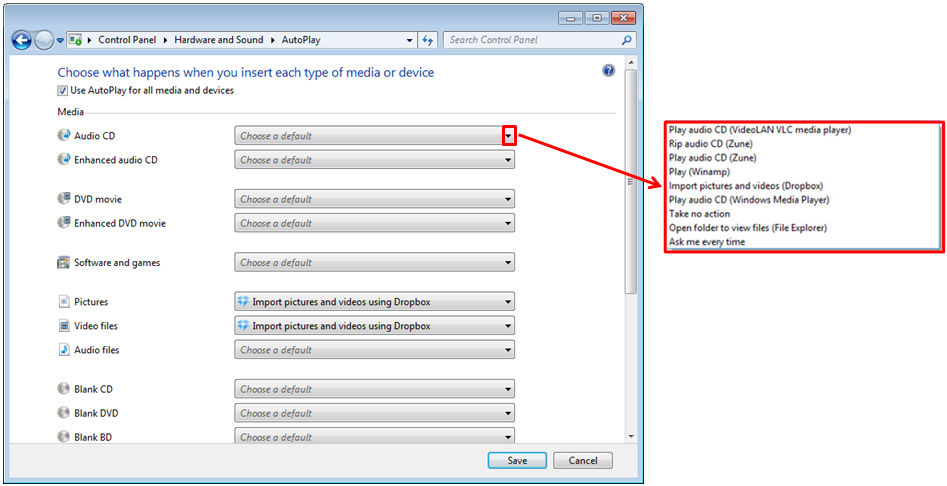The width and height of the screenshot is (947, 486).
Task: Click the Cancel button
Action: click(x=583, y=461)
